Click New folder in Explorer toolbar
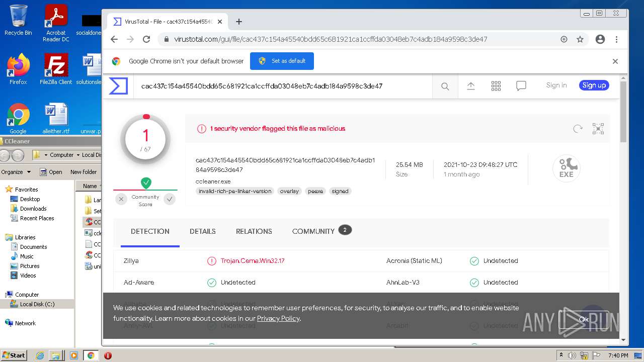644x362 pixels. click(84, 172)
